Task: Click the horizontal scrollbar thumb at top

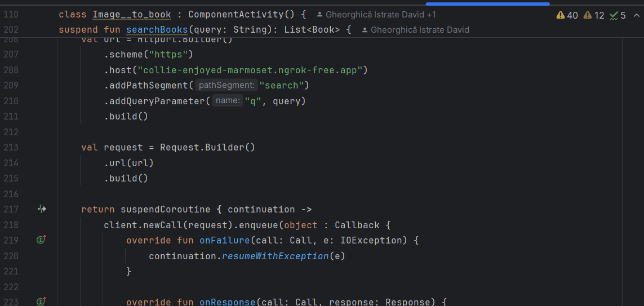Action: (x=487, y=4)
